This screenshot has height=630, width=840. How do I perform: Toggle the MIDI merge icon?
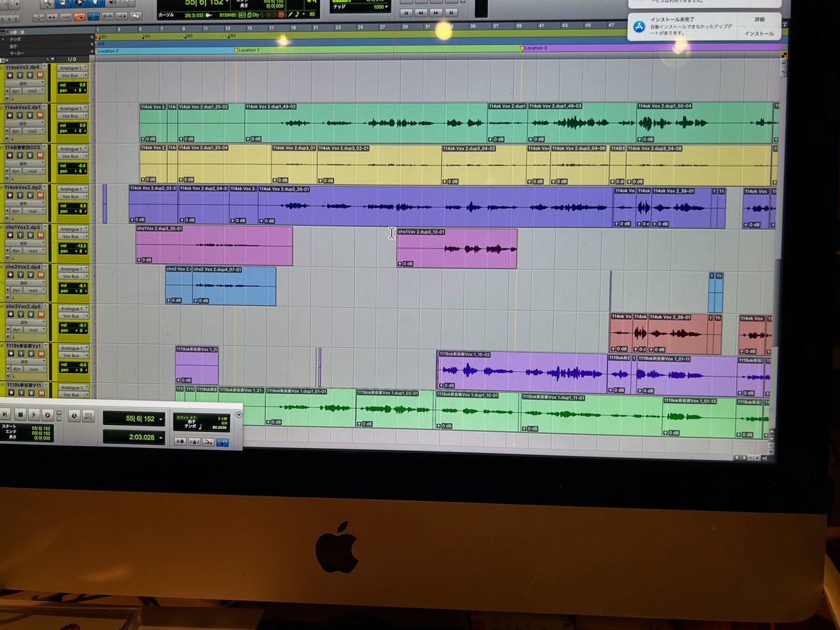point(209,442)
